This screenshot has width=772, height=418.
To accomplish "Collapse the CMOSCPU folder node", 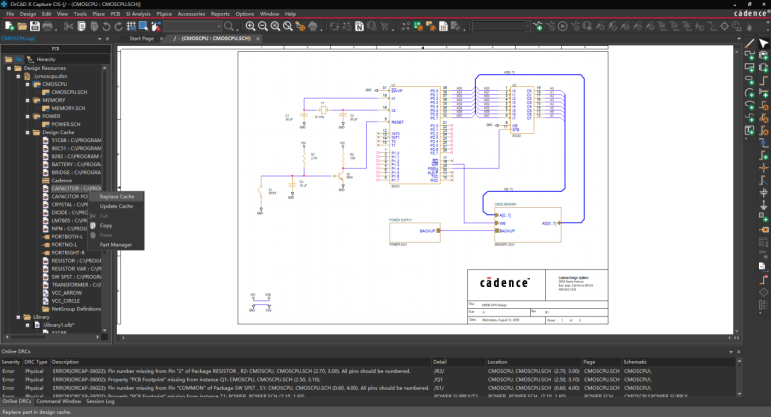I will (28, 84).
